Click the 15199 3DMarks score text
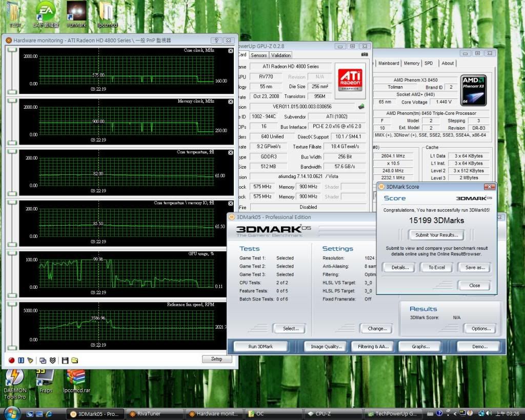 pos(436,221)
